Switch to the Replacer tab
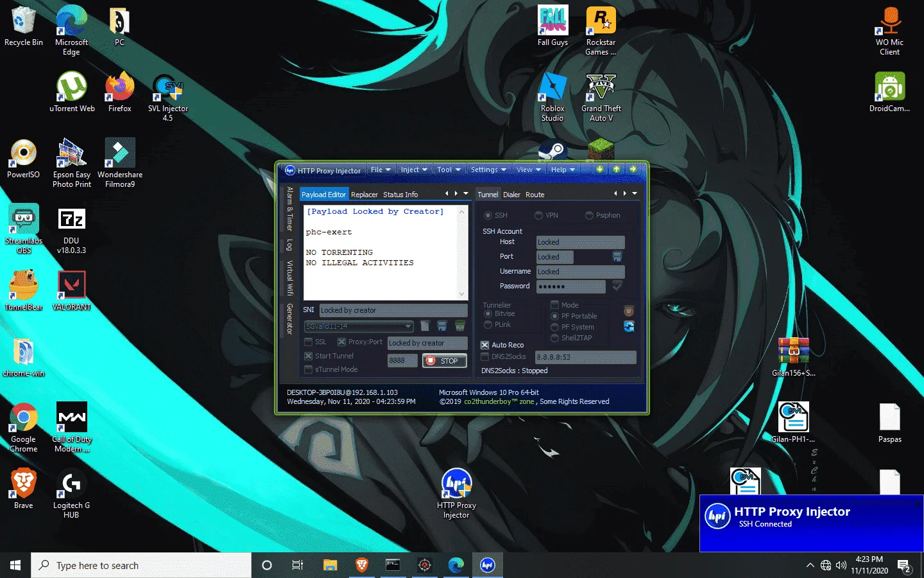This screenshot has height=578, width=924. coord(364,195)
